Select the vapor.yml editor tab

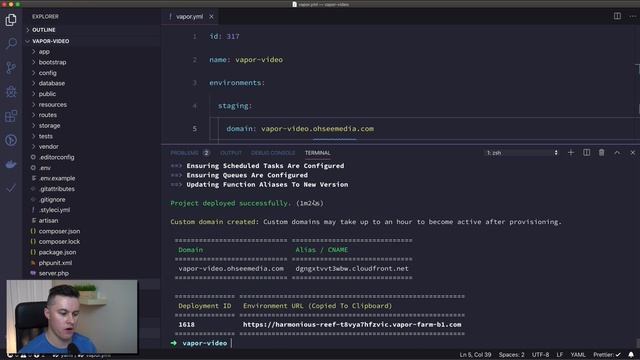click(189, 17)
